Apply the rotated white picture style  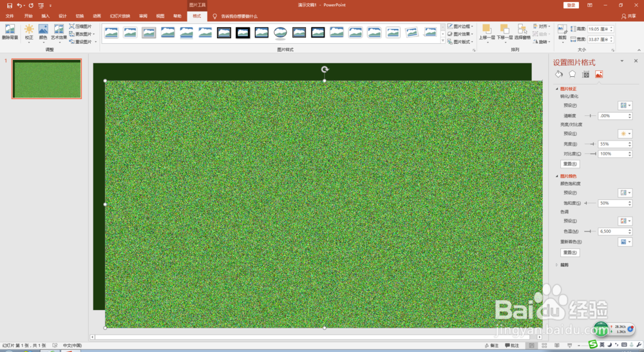coord(412,32)
